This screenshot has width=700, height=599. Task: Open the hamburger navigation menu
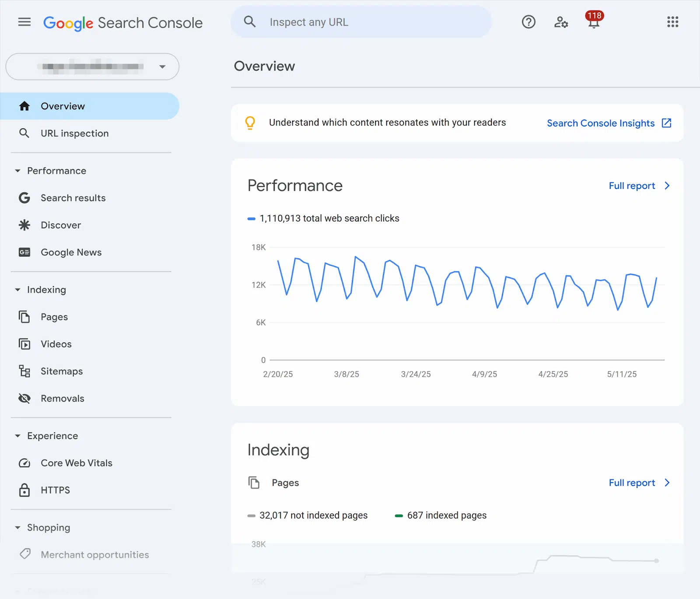[24, 22]
